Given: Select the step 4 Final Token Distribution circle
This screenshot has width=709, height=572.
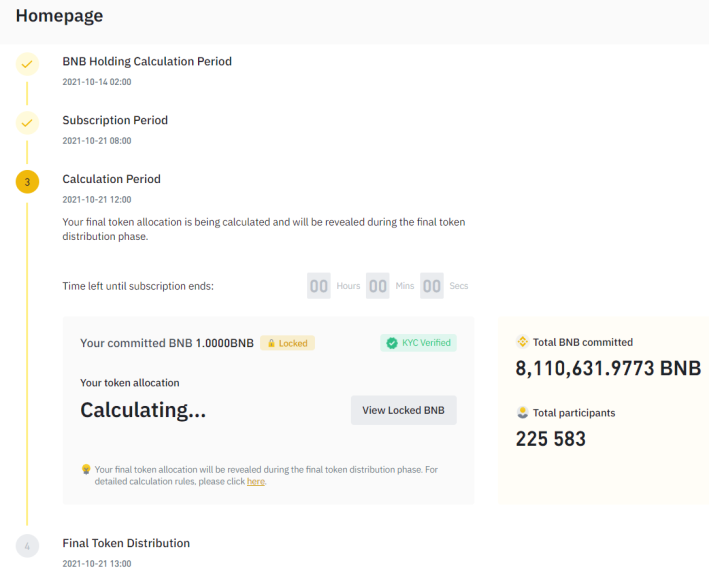Looking at the screenshot, I should click(27, 546).
